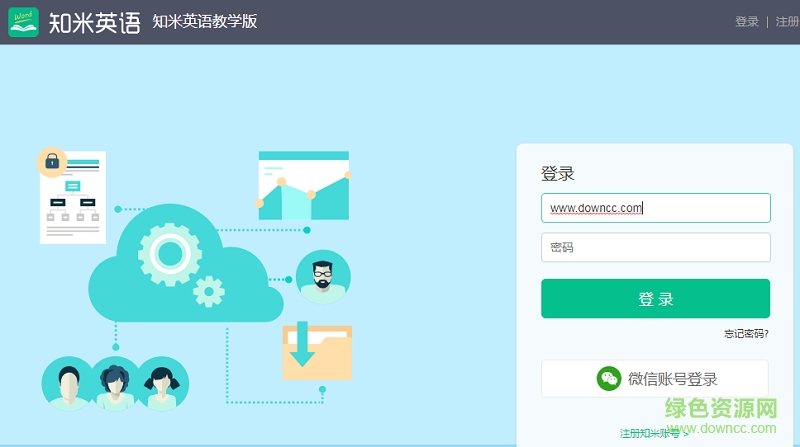Click the 知米英语 brand title
The image size is (800, 447).
(94, 23)
